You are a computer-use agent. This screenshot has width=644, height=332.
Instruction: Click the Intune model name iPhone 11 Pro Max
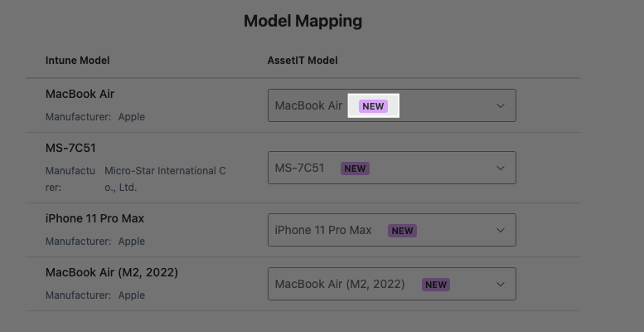coord(94,219)
